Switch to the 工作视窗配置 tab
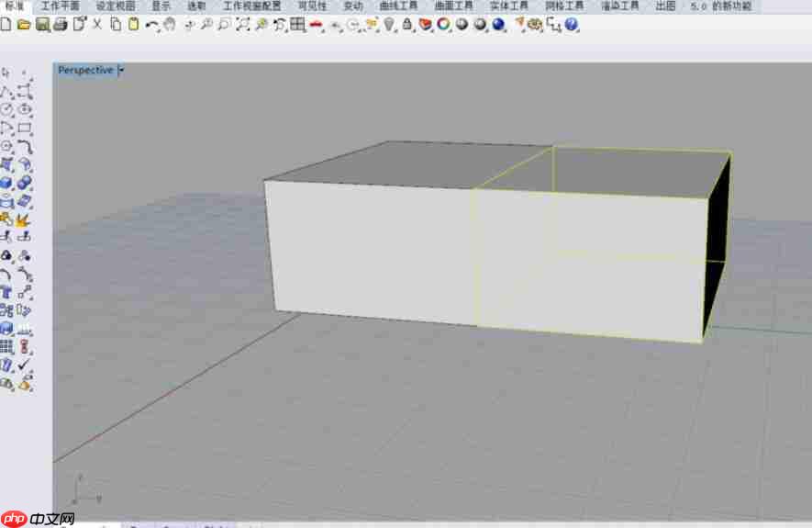 (251, 6)
